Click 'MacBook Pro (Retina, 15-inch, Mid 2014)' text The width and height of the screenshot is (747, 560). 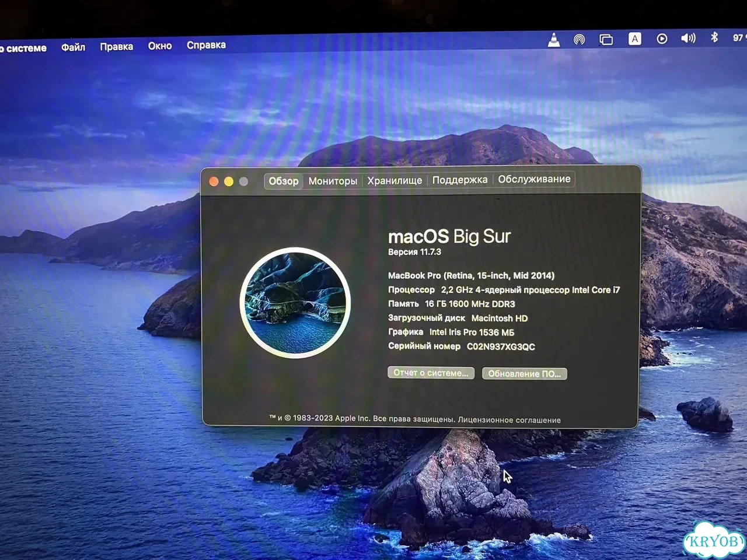pyautogui.click(x=472, y=275)
